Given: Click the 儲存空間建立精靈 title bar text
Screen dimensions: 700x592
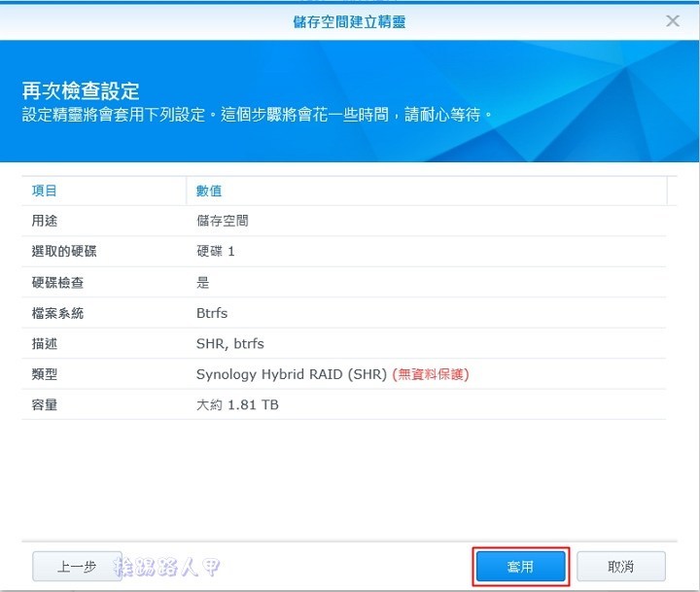Looking at the screenshot, I should 349,20.
